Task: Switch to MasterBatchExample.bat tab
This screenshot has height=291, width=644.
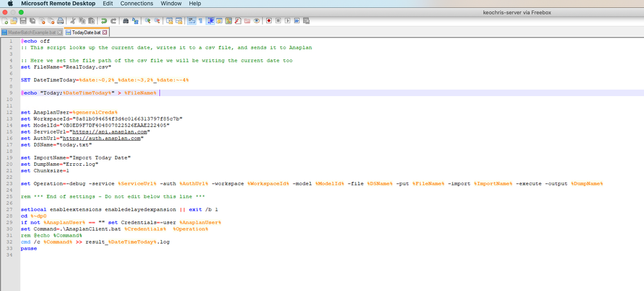Action: [x=31, y=32]
